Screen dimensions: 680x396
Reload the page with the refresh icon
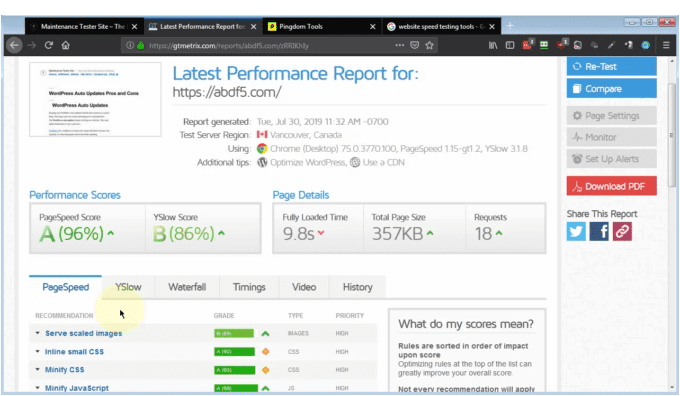coord(49,45)
